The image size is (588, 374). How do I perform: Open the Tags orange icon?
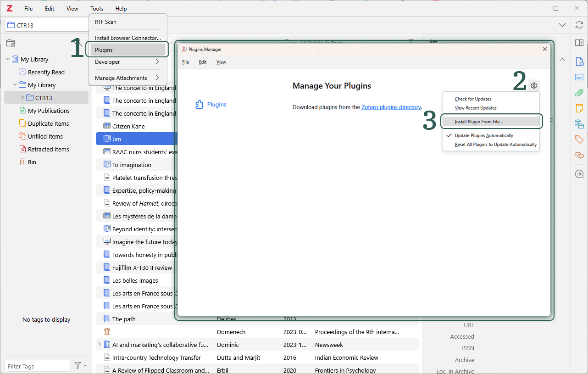(579, 140)
